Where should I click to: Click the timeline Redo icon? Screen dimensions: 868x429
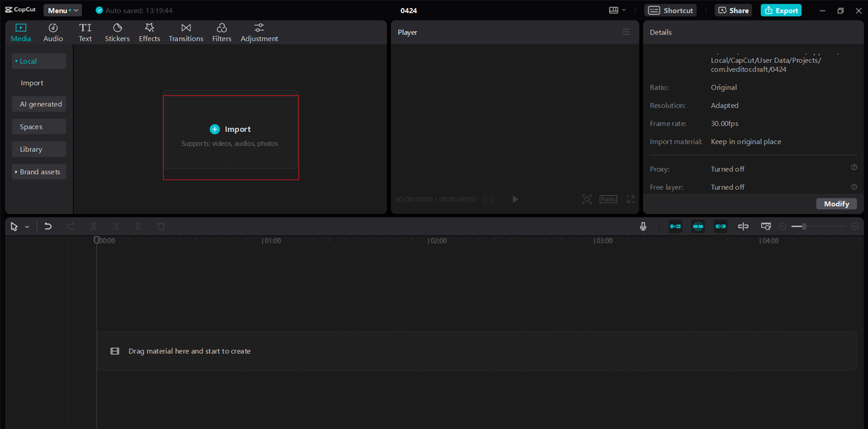(71, 226)
